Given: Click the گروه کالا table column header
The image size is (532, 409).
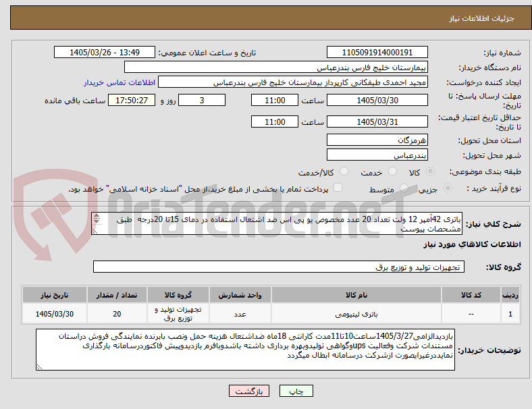Looking at the screenshot, I should pos(178,295).
